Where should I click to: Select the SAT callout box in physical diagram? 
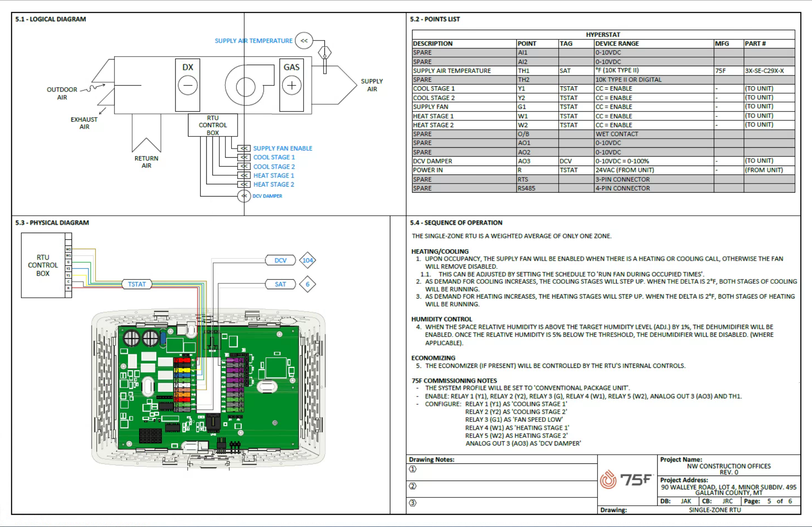280,284
